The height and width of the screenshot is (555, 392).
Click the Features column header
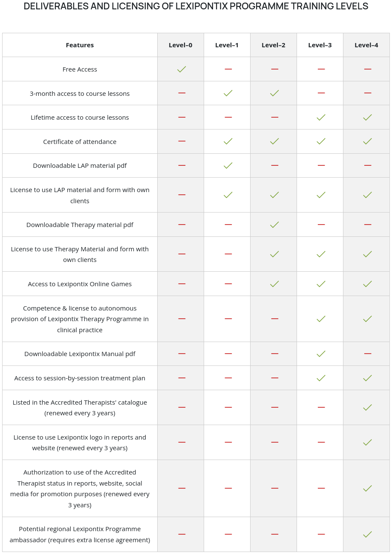coord(80,45)
